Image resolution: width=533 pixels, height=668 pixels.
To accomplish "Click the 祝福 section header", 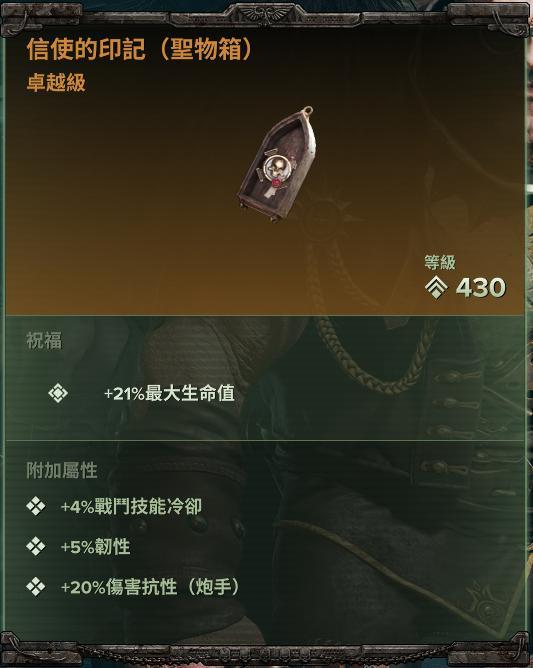I will click(x=44, y=341).
